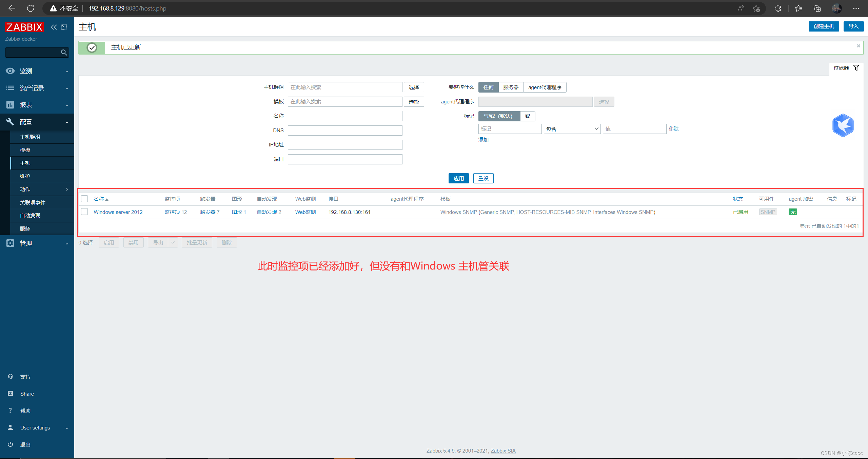Click in the IP地址 filter field
The height and width of the screenshot is (459, 868).
click(345, 145)
